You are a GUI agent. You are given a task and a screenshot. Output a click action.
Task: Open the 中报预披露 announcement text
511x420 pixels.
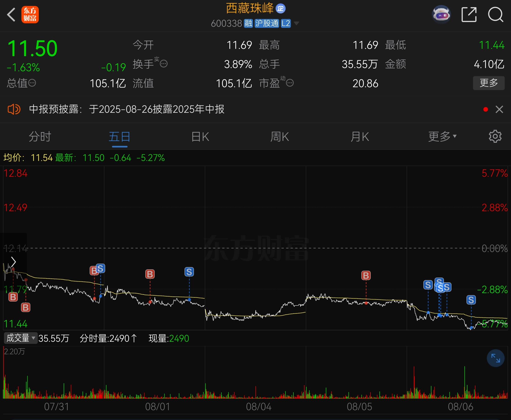click(x=127, y=109)
